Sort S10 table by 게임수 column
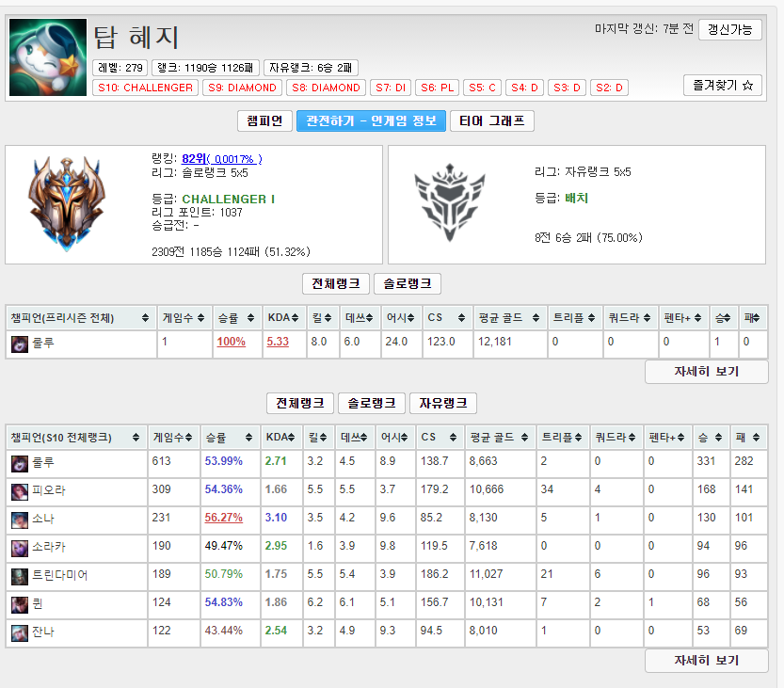This screenshot has width=784, height=688. (x=173, y=438)
